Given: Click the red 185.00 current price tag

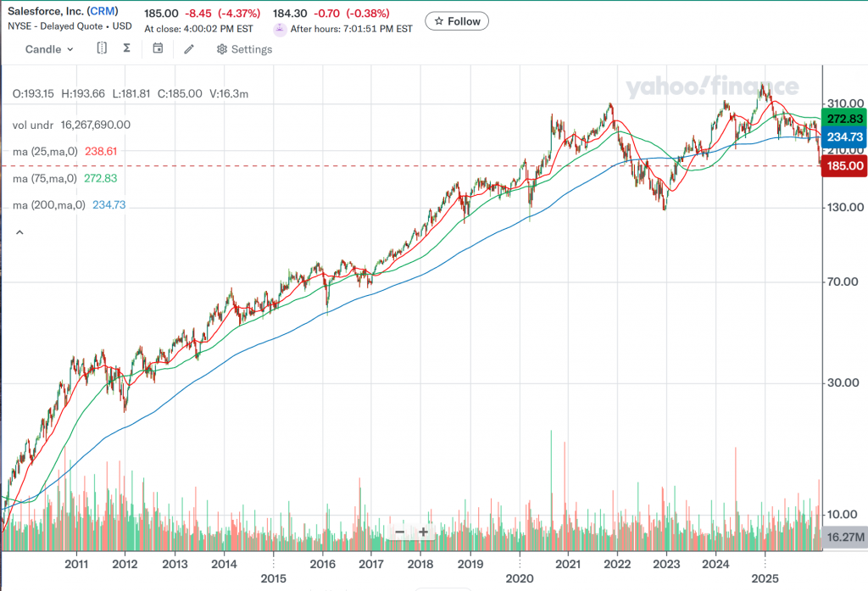Looking at the screenshot, I should pyautogui.click(x=845, y=166).
